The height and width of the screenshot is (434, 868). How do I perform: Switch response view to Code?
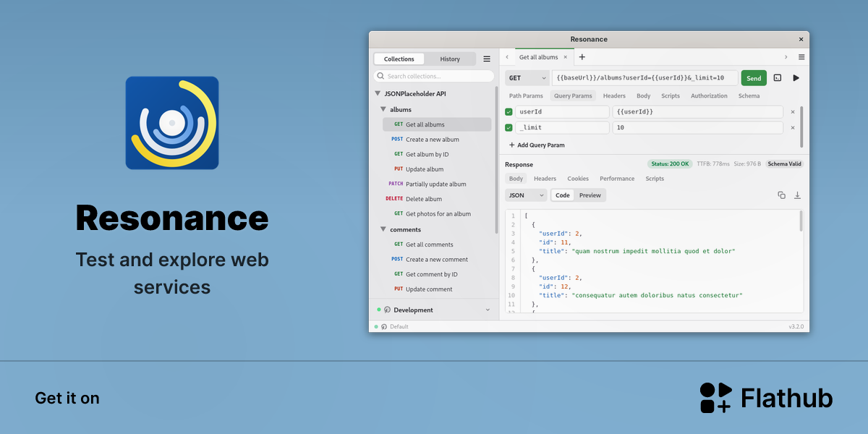pyautogui.click(x=563, y=195)
